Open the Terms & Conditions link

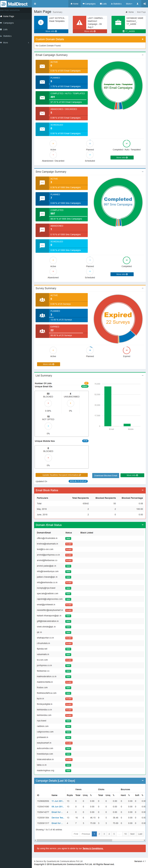click(x=93, y=848)
